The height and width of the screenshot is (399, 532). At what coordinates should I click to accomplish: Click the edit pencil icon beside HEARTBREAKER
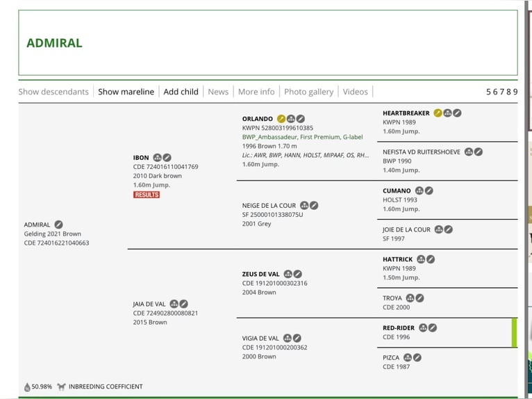(x=458, y=113)
